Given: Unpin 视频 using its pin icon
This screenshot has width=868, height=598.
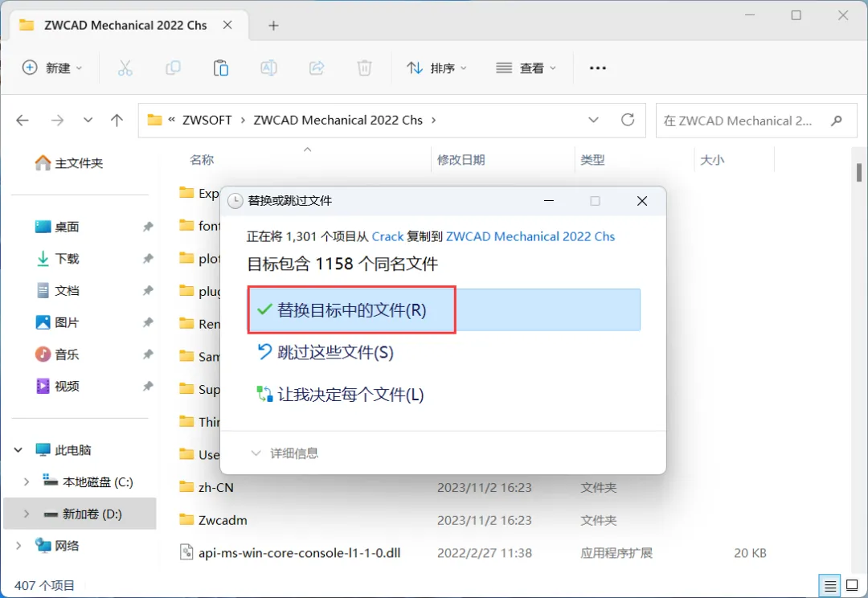Looking at the screenshot, I should click(148, 386).
